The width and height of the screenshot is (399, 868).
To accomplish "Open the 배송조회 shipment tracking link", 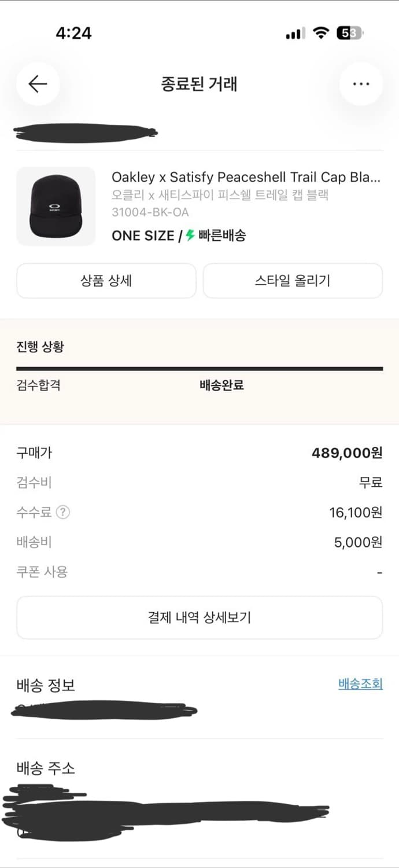I will [361, 683].
